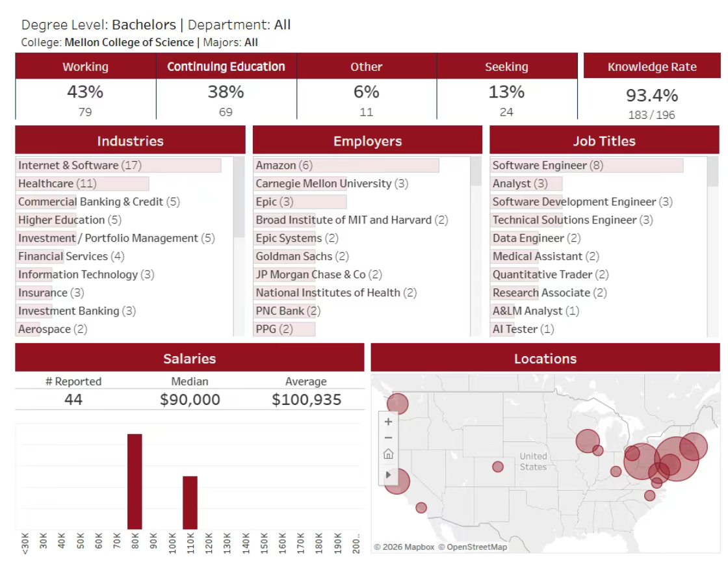Click the small Southern California map bubble

tap(421, 508)
